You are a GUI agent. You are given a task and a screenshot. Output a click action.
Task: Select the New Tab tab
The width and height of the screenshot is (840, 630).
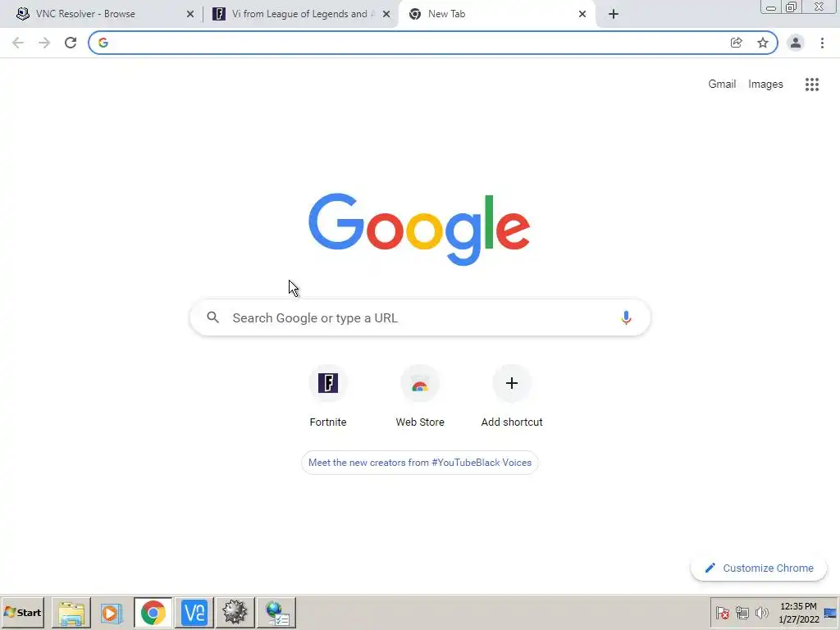[x=497, y=14]
